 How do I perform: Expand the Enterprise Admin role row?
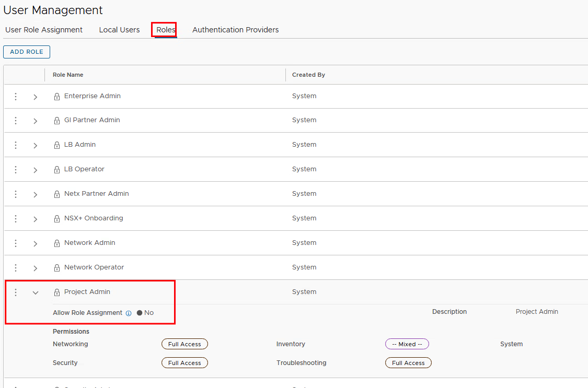[36, 97]
